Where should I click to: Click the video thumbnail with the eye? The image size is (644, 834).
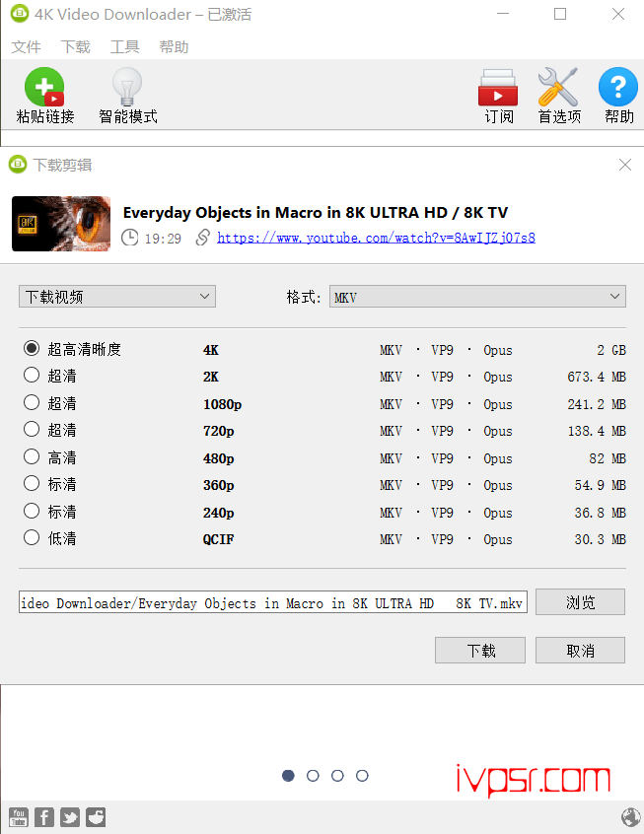pyautogui.click(x=61, y=224)
